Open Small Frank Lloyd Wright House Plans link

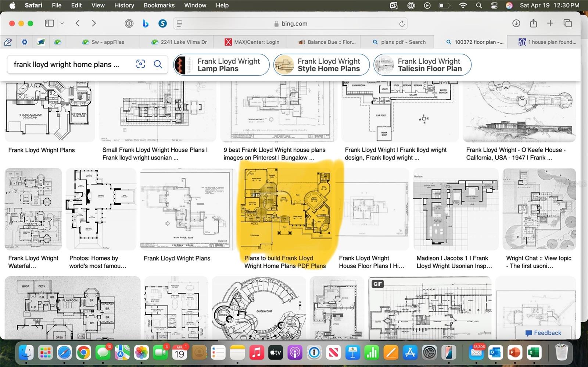[155, 154]
